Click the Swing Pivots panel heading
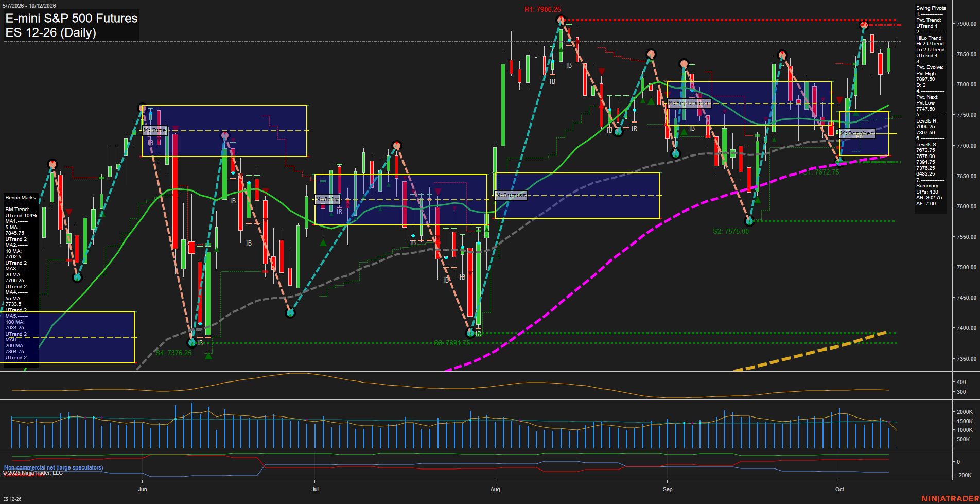 [931, 8]
